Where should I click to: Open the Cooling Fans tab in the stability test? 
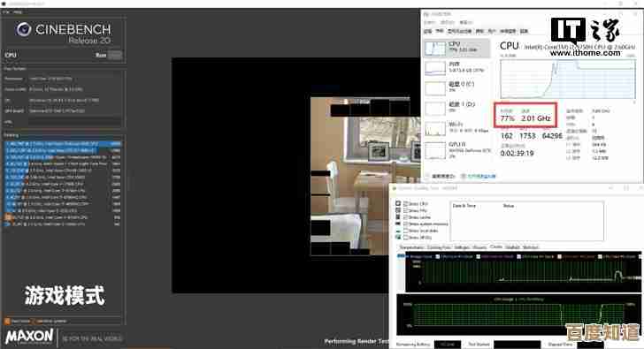439,247
